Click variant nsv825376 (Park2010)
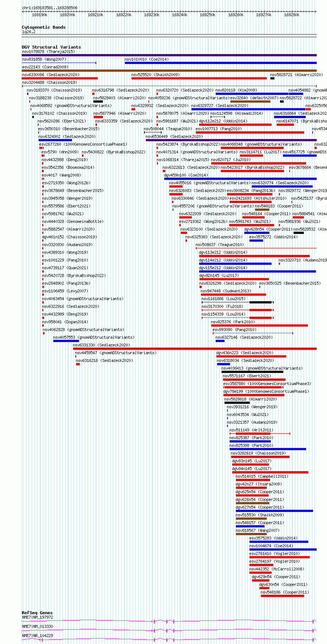 pos(233,322)
